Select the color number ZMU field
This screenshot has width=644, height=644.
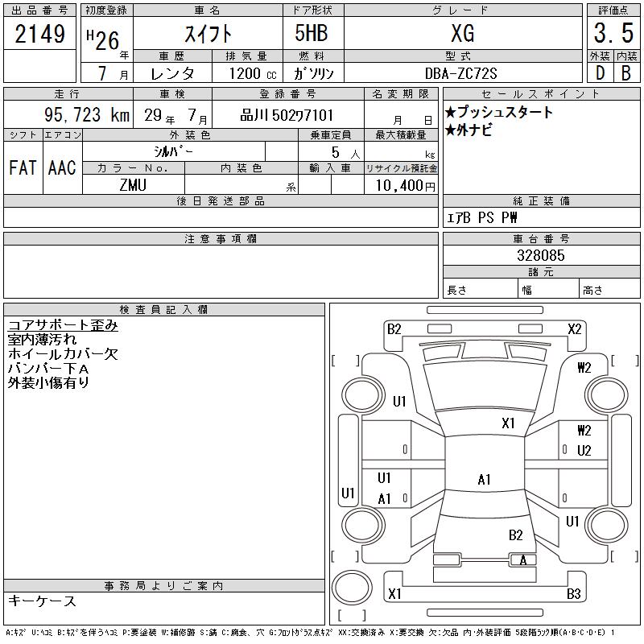click(x=133, y=185)
